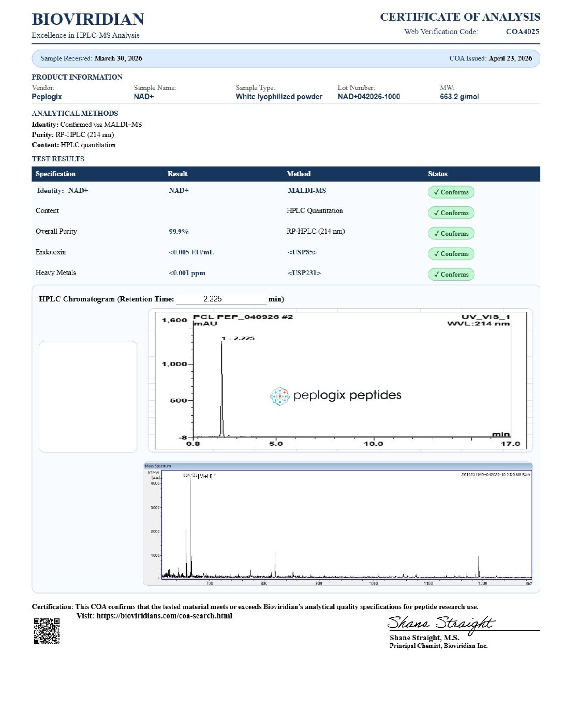Click the Specification column header

point(55,174)
